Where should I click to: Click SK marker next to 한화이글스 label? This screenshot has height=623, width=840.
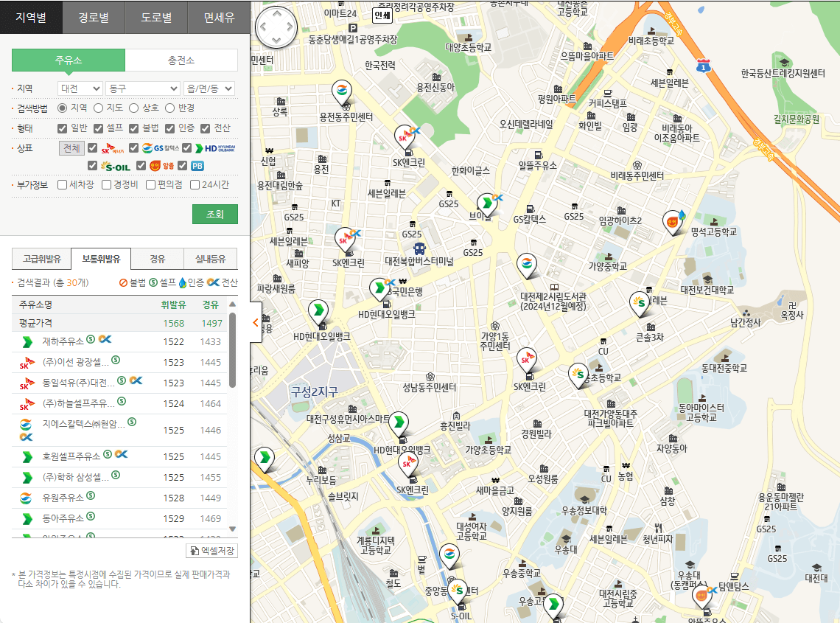coord(405,137)
